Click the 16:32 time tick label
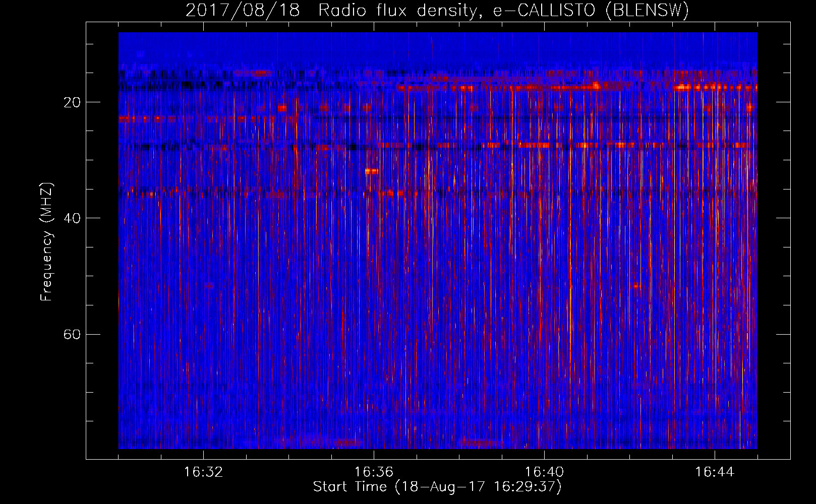The image size is (816, 504). click(x=203, y=472)
